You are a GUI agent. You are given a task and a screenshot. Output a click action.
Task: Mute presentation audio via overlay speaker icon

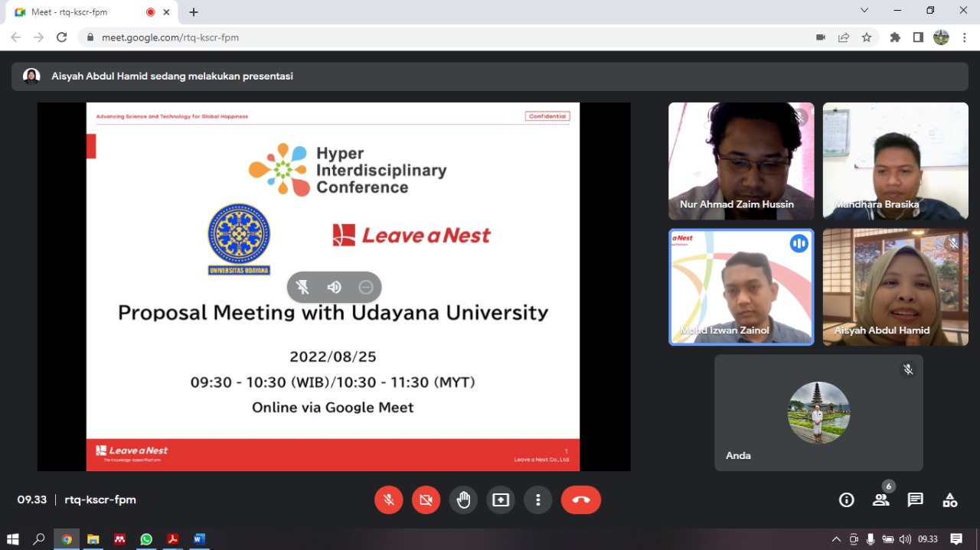[x=334, y=287]
